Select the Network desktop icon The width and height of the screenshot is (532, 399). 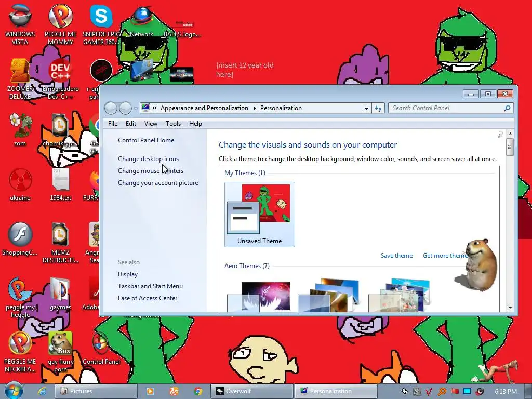[x=142, y=21]
